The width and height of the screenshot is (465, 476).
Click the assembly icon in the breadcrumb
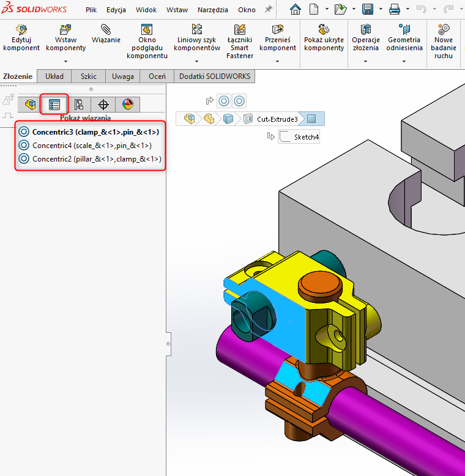click(x=190, y=119)
